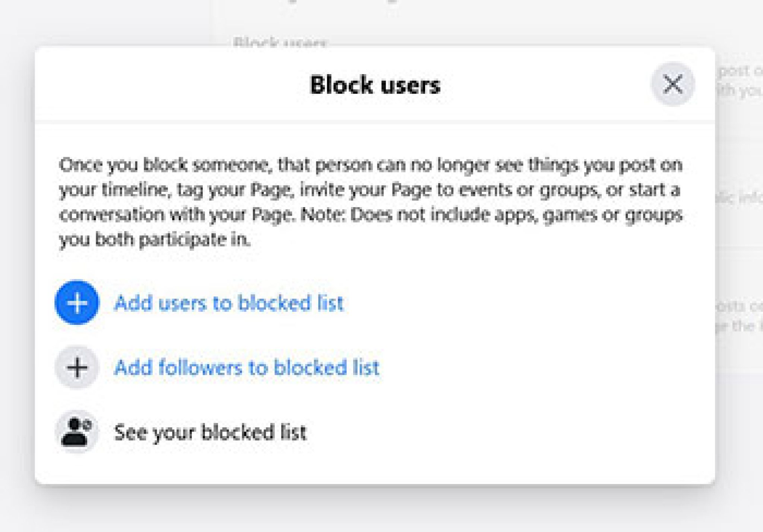Select See your blocked list

[x=211, y=431]
